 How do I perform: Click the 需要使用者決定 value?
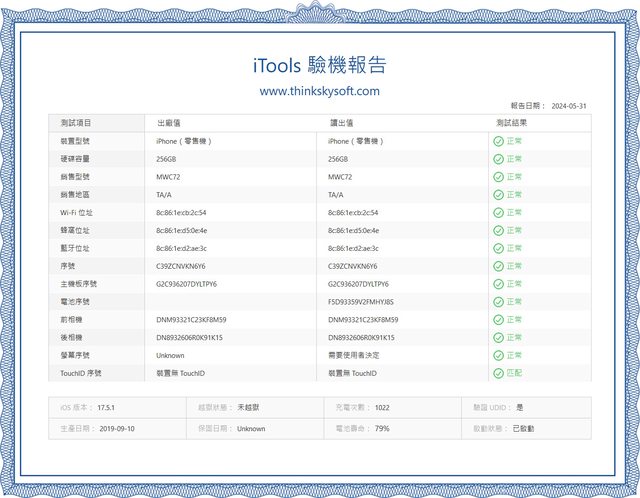353,356
